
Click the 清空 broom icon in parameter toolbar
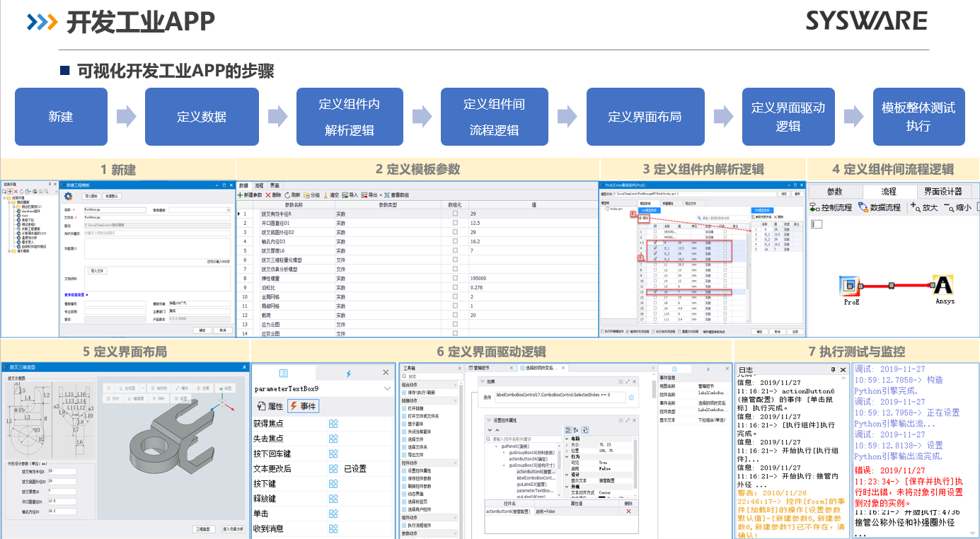pyautogui.click(x=325, y=195)
